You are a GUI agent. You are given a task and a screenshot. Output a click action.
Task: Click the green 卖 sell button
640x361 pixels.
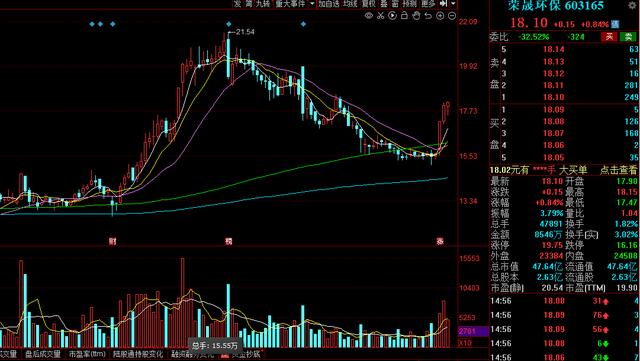(628, 37)
